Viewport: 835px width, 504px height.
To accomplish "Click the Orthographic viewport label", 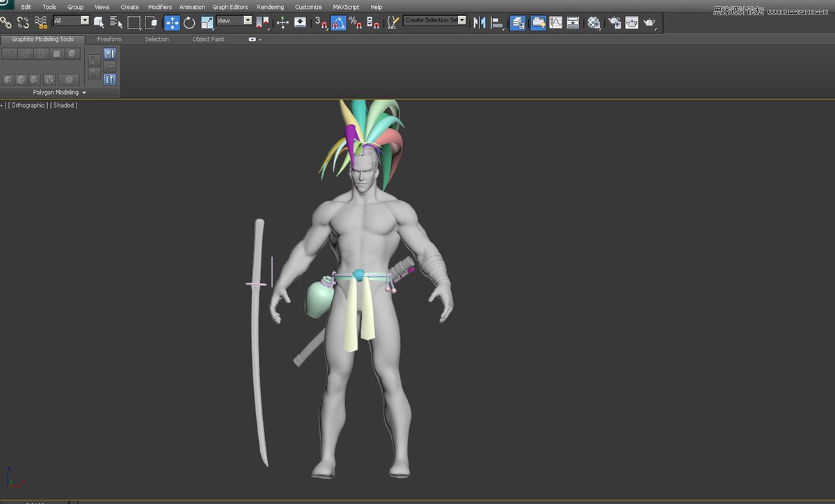I will [x=28, y=106].
